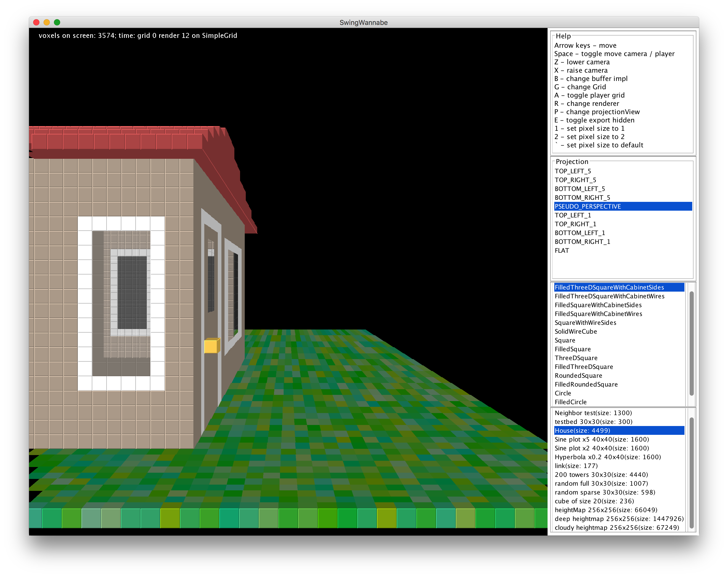Click the voxels on screen status text
Image resolution: width=728 pixels, height=577 pixels.
pyautogui.click(x=138, y=36)
